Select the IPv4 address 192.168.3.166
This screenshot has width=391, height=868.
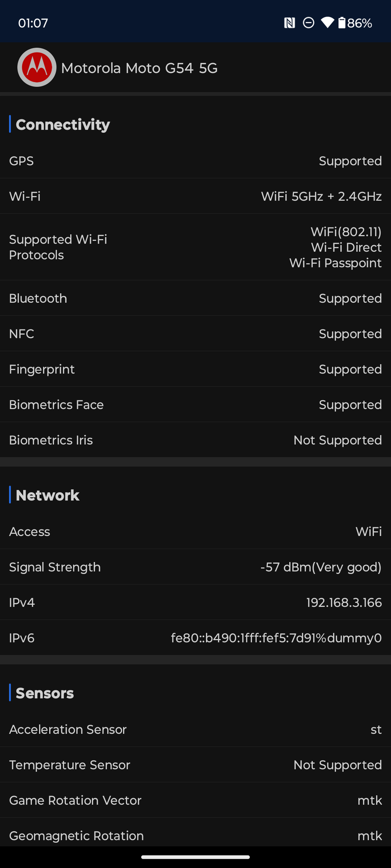coord(344,602)
